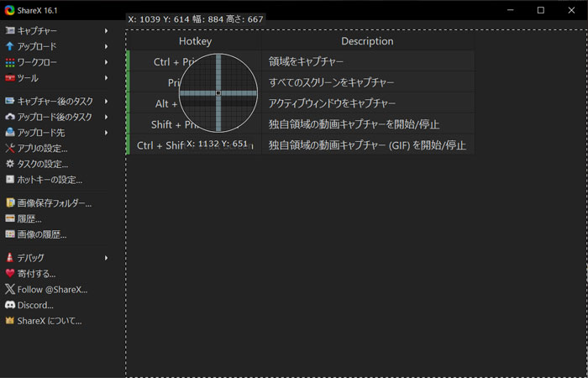Click the Capture (キャプチャー) monitor icon
This screenshot has width=588, height=378.
tap(10, 30)
